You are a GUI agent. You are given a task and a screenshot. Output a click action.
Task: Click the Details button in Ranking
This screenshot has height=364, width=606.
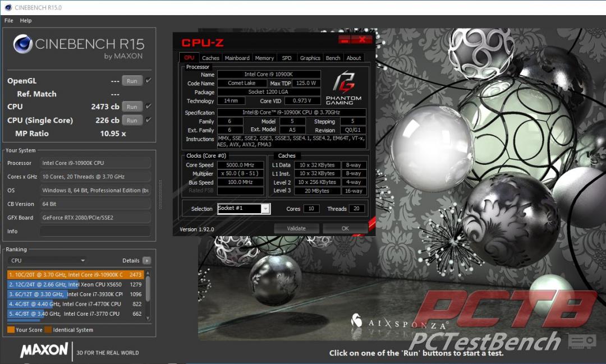tap(146, 260)
